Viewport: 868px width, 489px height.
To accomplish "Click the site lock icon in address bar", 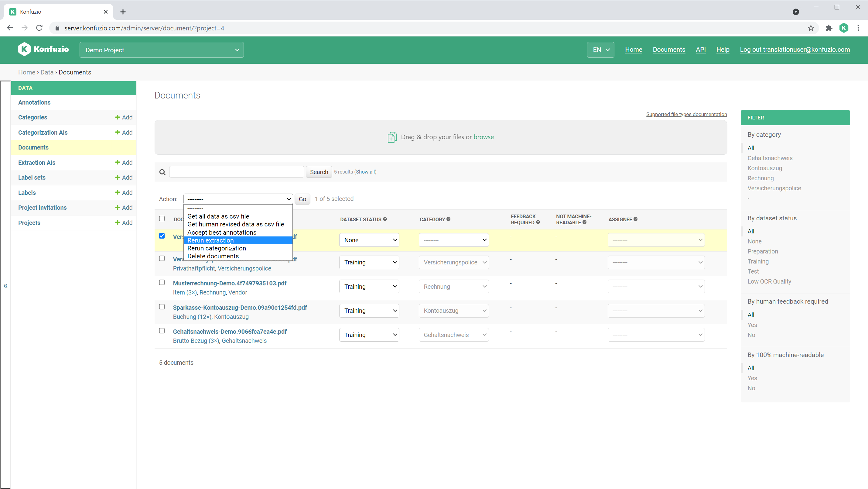I will 57,28.
